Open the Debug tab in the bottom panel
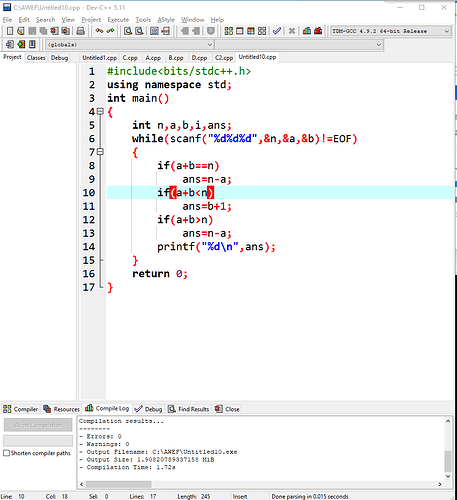Screen dimensions: 457x500 tap(149, 409)
